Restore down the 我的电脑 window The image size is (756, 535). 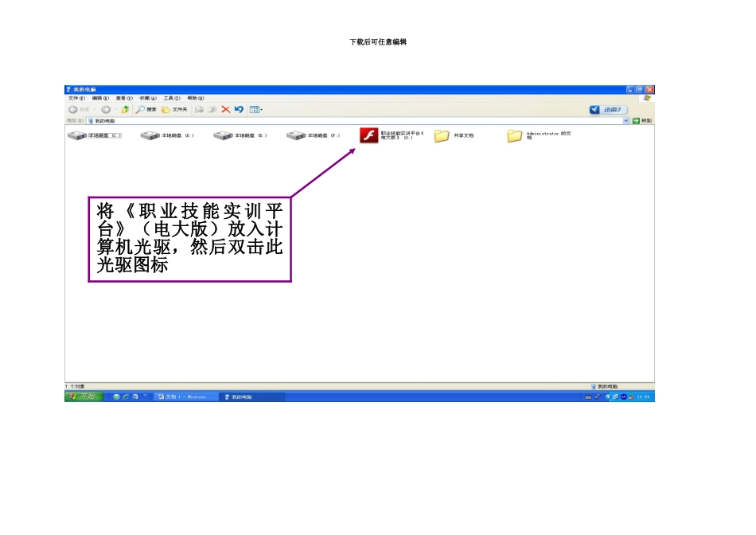(640, 90)
